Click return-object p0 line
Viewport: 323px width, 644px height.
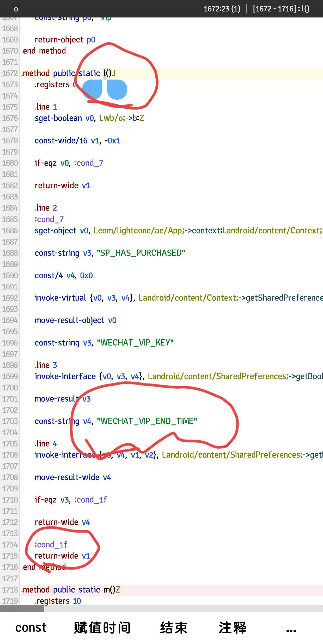[x=65, y=40]
